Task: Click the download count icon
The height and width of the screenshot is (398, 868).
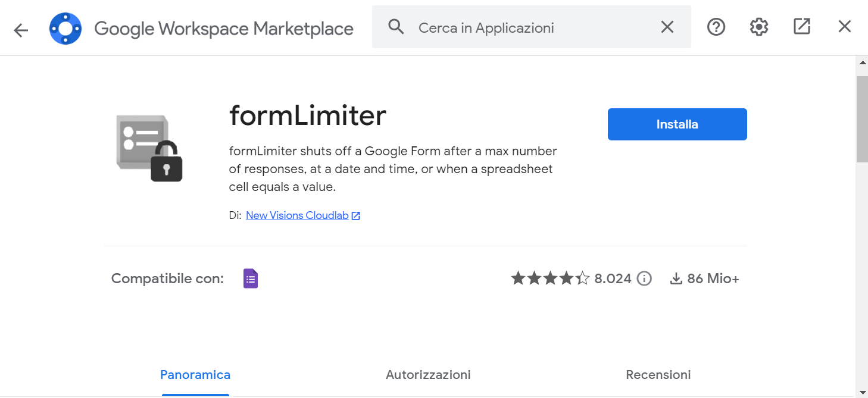Action: click(676, 278)
